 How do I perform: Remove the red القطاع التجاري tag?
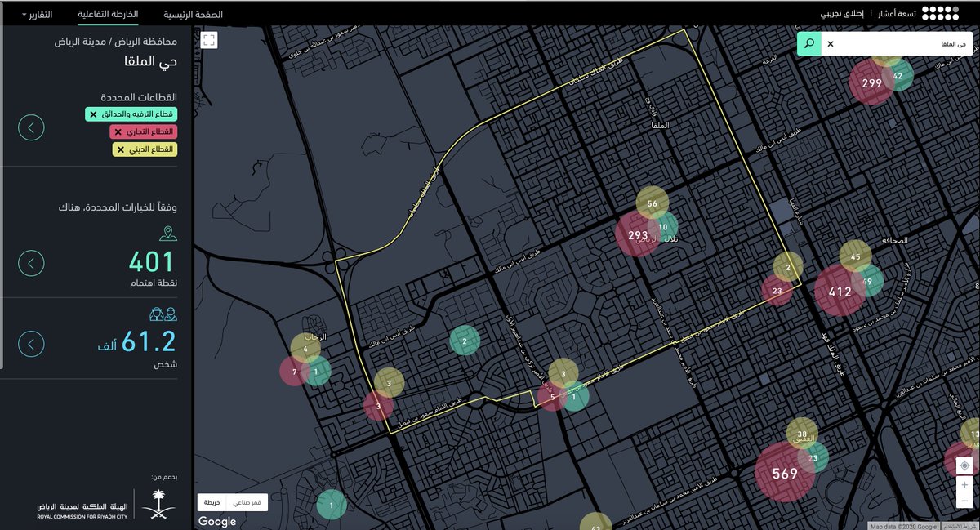[x=118, y=131]
